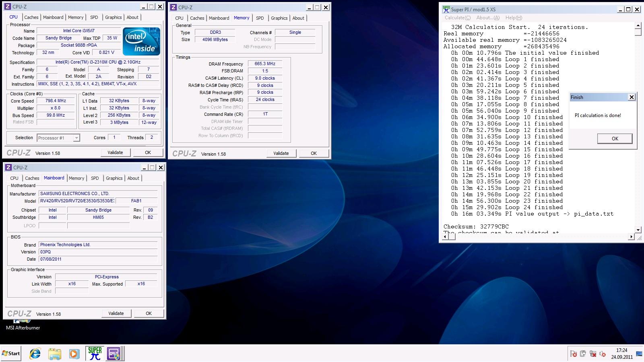This screenshot has height=362, width=644.
Task: Open Windows Explorer folder icon in taskbar
Action: point(55,354)
